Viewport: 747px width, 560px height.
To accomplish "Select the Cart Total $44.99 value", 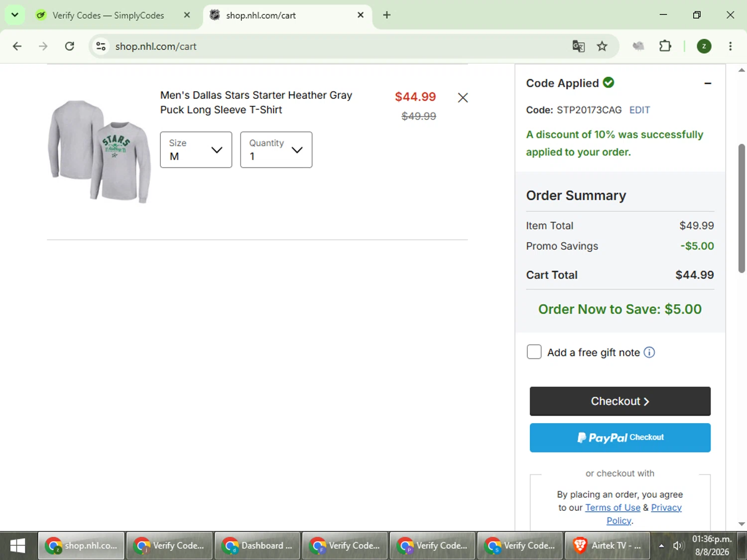I will click(695, 275).
